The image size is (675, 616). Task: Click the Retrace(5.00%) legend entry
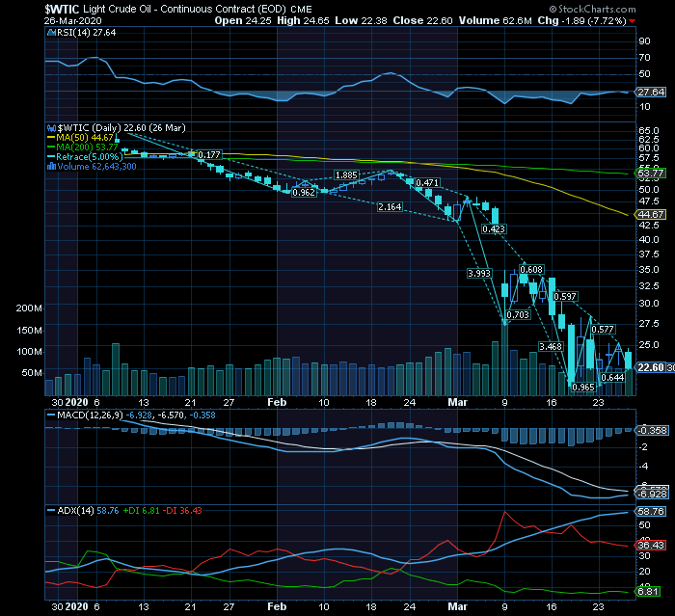(89, 157)
